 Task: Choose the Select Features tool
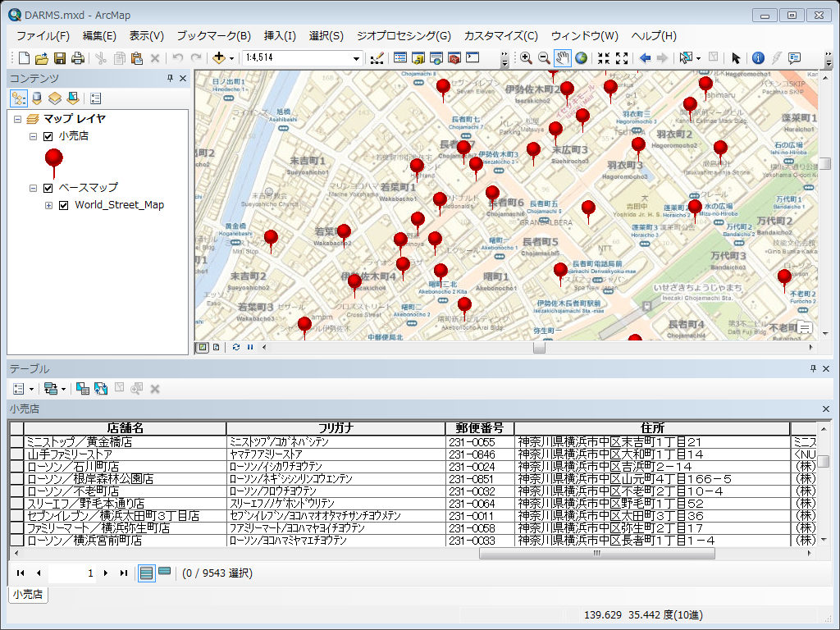[686, 58]
